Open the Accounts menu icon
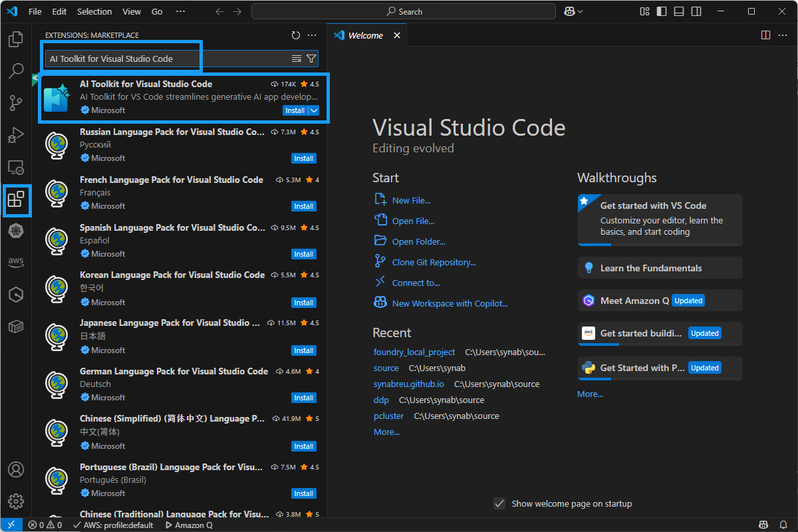 (16, 469)
